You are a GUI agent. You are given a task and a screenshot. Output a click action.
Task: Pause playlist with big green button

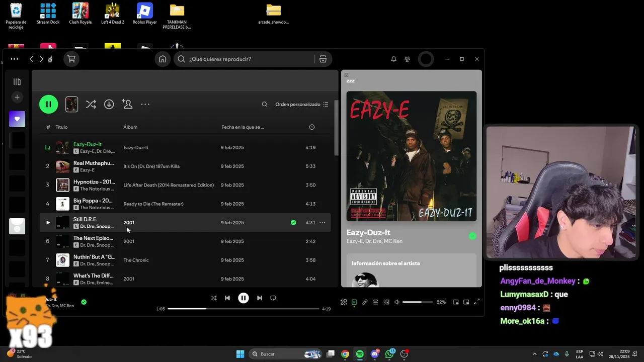click(x=49, y=104)
